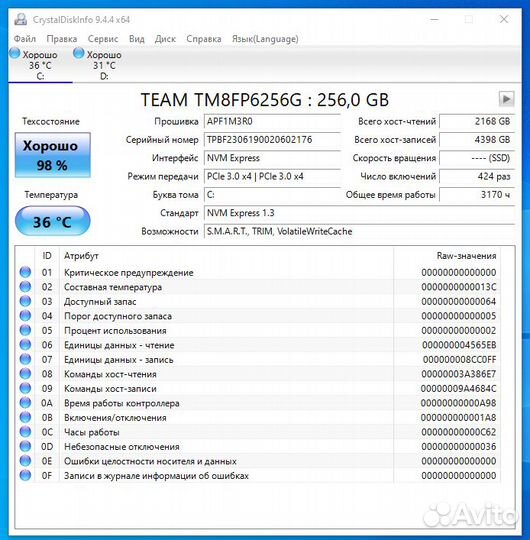
Task: Click serial number field TPBF2306190020602176
Action: point(272,139)
